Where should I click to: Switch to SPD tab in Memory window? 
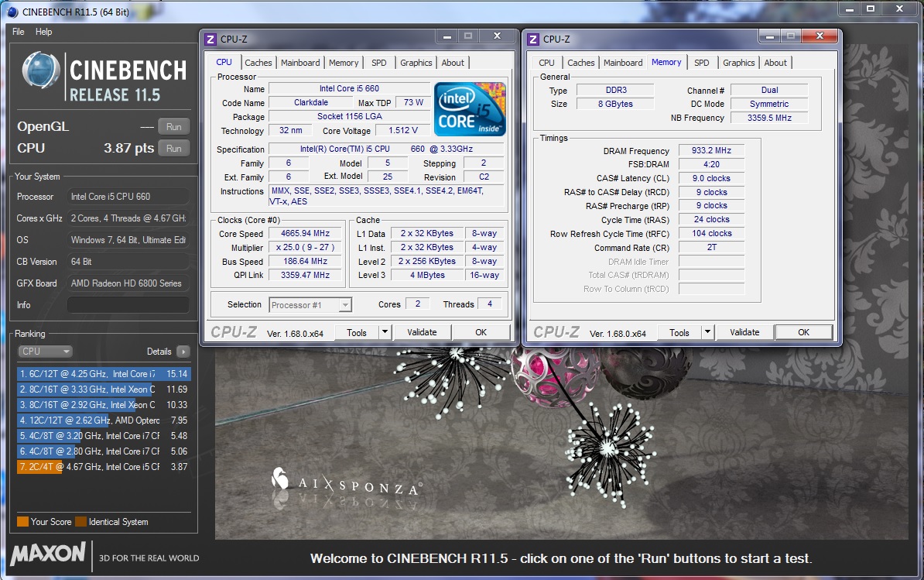click(701, 63)
